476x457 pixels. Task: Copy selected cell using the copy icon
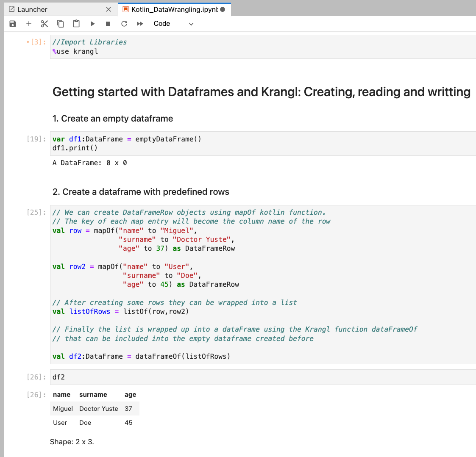pos(61,24)
